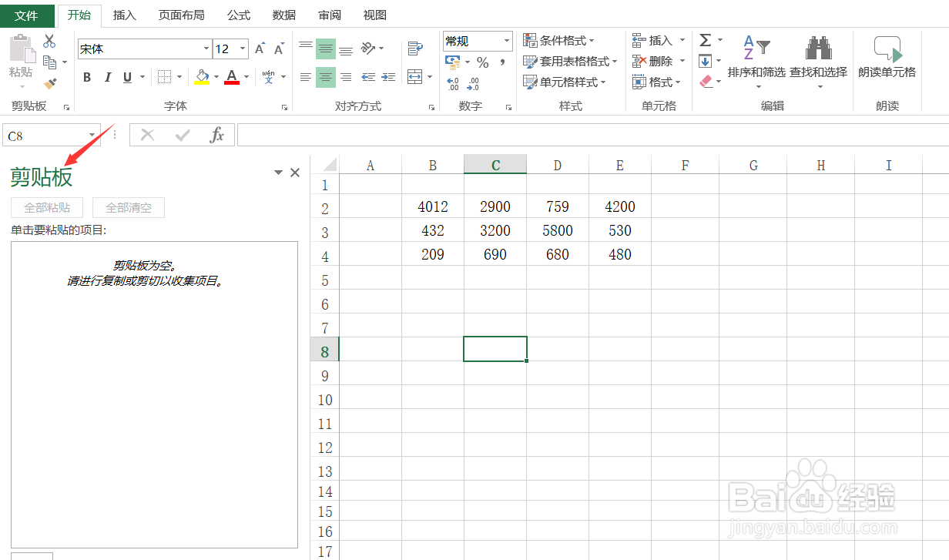Click the Wrap Text icon
Image resolution: width=949 pixels, height=560 pixels.
[416, 49]
